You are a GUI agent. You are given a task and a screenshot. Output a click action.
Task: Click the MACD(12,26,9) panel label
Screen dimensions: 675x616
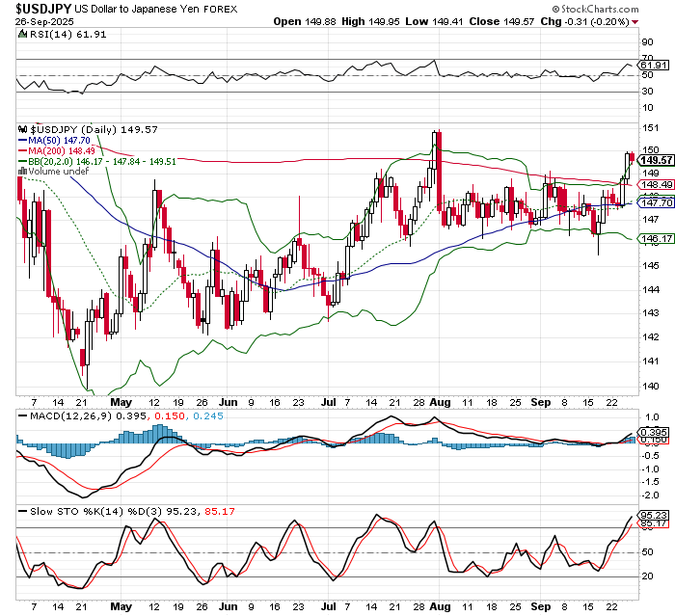click(60, 415)
